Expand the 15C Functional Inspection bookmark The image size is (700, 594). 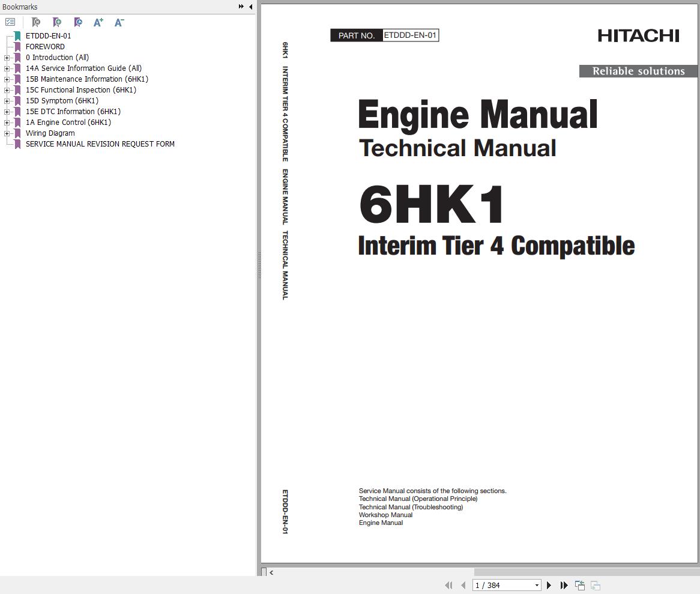tap(7, 90)
